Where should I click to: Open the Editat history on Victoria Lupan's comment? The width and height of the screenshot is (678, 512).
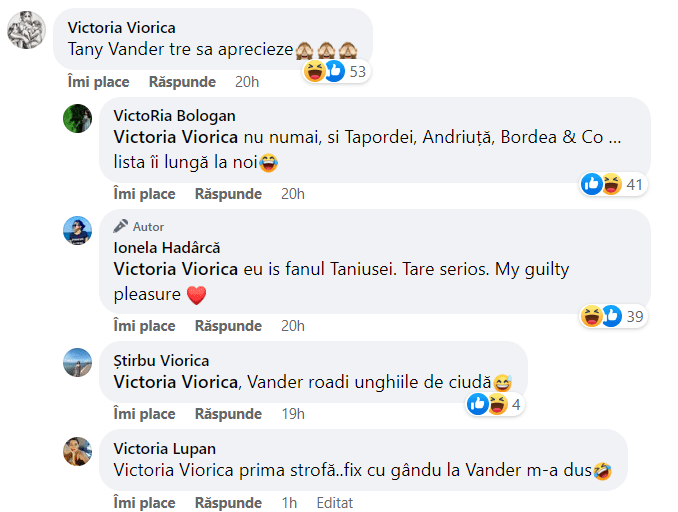(x=335, y=503)
